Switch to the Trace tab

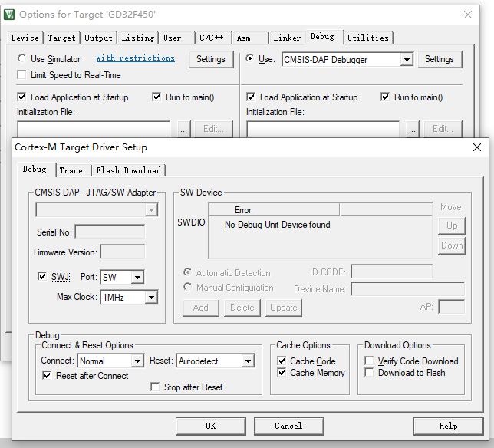click(x=71, y=170)
